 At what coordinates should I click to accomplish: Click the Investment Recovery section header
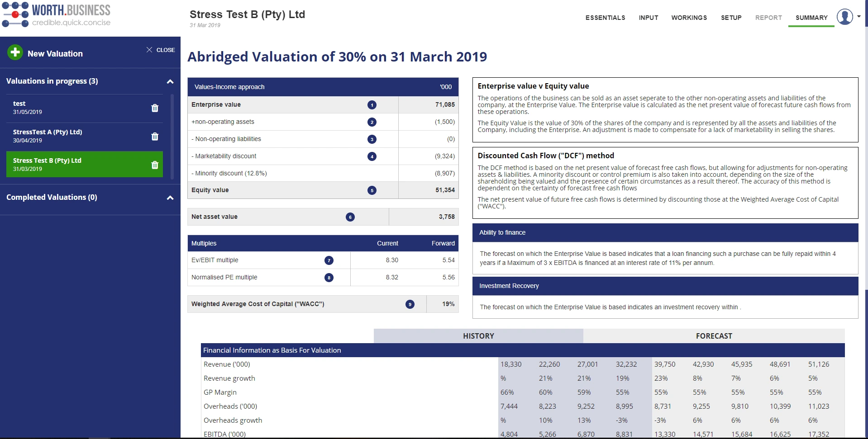tap(665, 286)
